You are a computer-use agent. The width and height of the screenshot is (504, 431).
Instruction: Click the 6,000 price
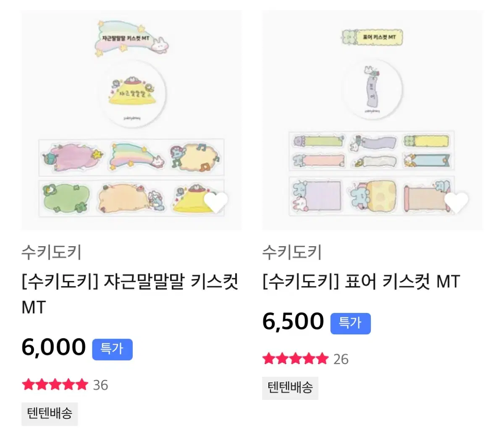point(53,347)
